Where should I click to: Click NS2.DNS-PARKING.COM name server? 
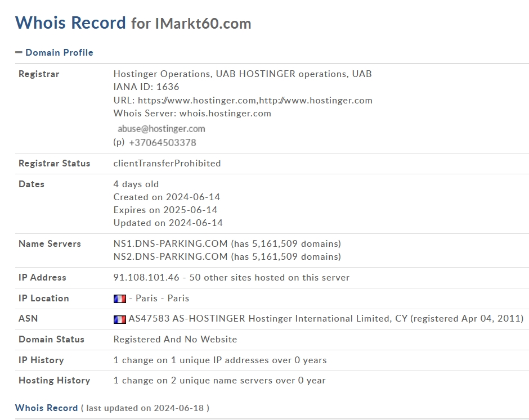pos(171,256)
